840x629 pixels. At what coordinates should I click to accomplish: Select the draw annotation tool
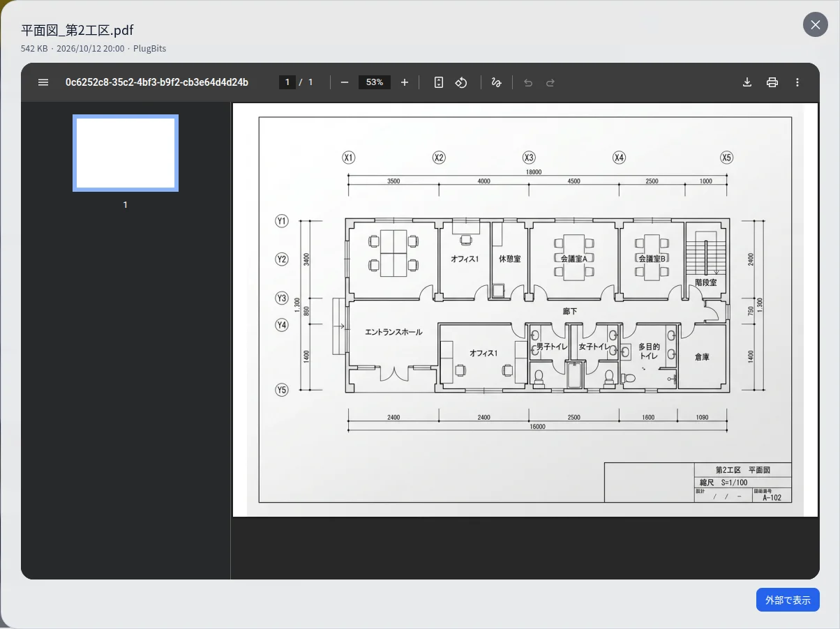click(x=497, y=82)
